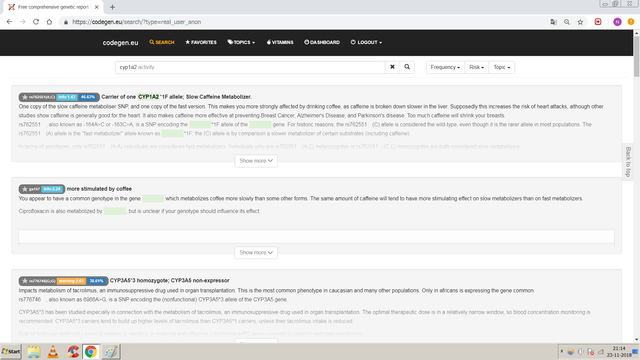640x360 pixels.
Task: Click the scrollbar up arrow
Action: pos(636,33)
